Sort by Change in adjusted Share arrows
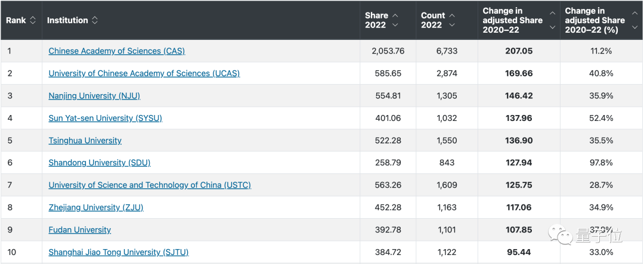The width and height of the screenshot is (644, 264). pos(552,20)
